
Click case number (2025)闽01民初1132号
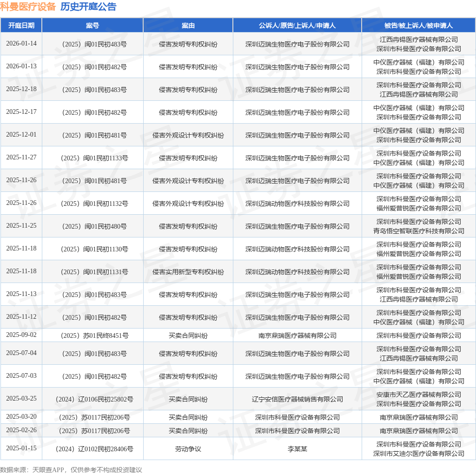[94, 204]
